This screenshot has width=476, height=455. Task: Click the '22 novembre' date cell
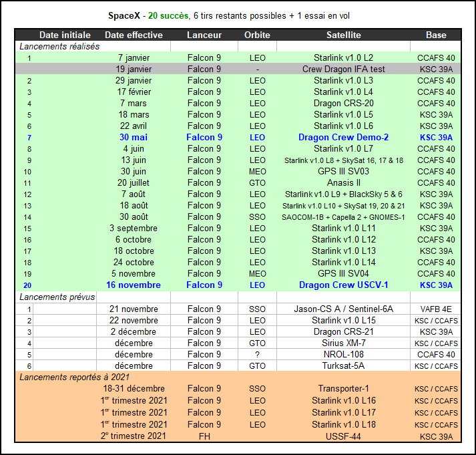pyautogui.click(x=134, y=320)
